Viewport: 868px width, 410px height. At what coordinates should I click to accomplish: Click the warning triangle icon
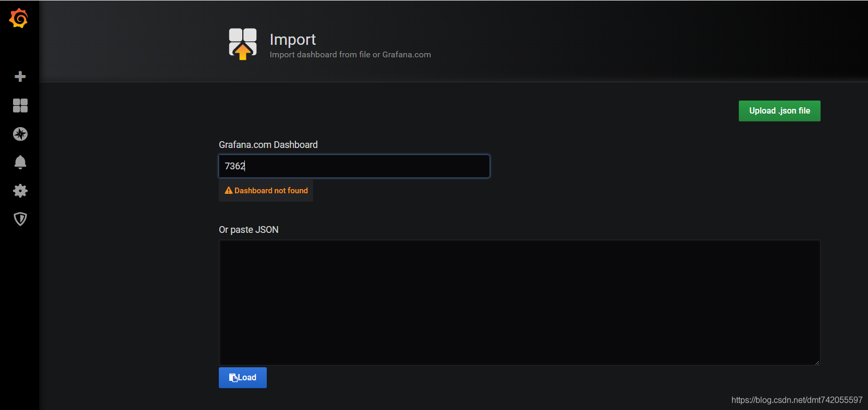click(x=228, y=191)
